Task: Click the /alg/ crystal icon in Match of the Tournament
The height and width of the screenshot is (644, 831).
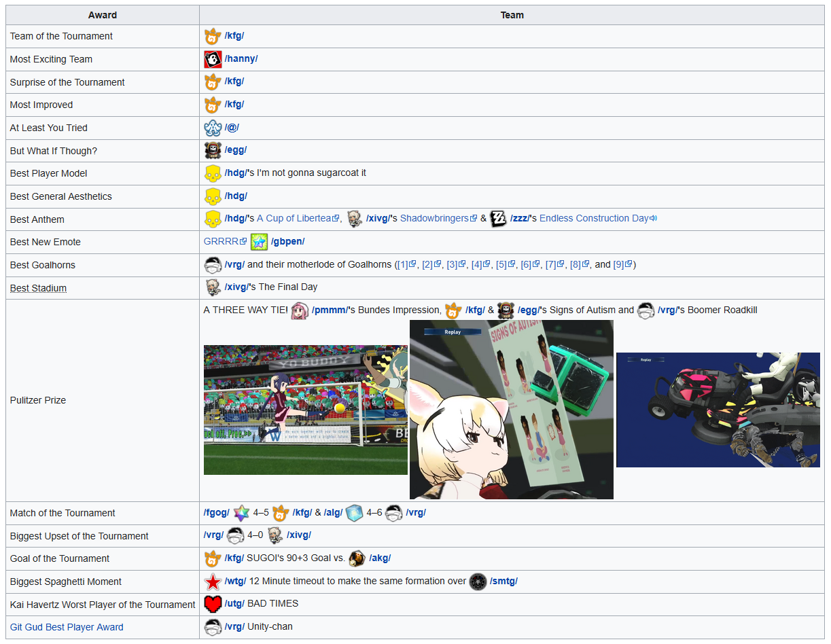Action: click(x=355, y=513)
